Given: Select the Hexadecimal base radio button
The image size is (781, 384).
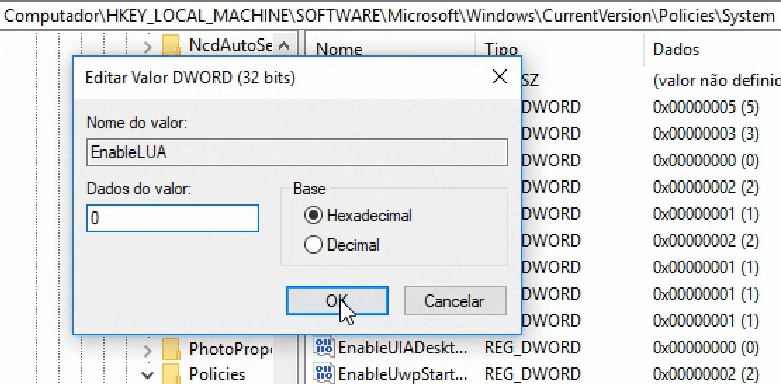Looking at the screenshot, I should (313, 216).
